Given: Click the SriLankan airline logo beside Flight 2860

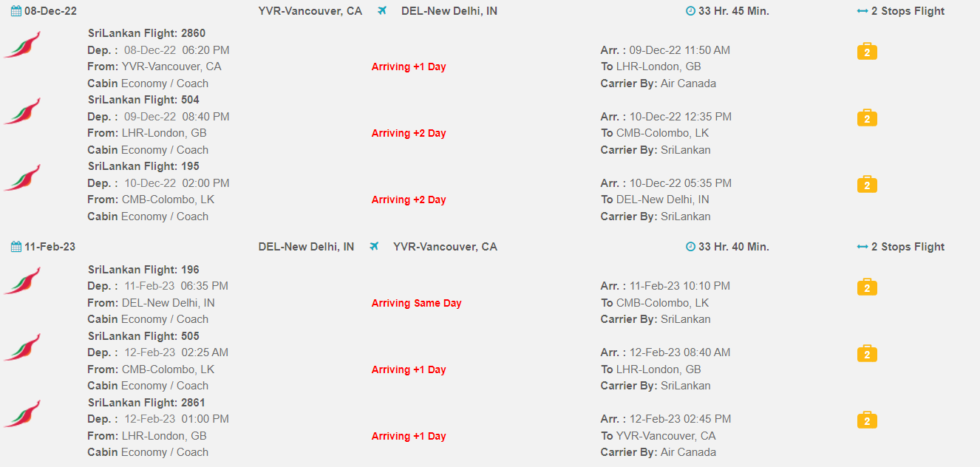Looking at the screenshot, I should [23, 45].
